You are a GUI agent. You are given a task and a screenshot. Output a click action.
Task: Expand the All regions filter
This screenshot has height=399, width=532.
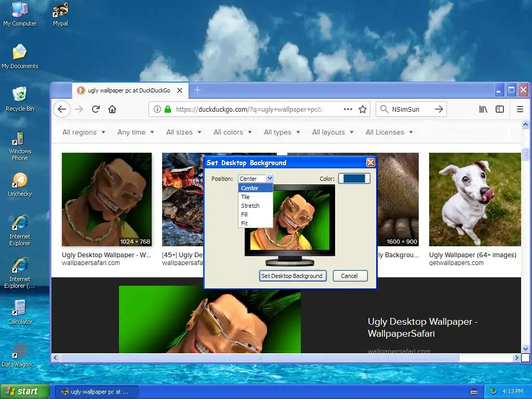(84, 132)
